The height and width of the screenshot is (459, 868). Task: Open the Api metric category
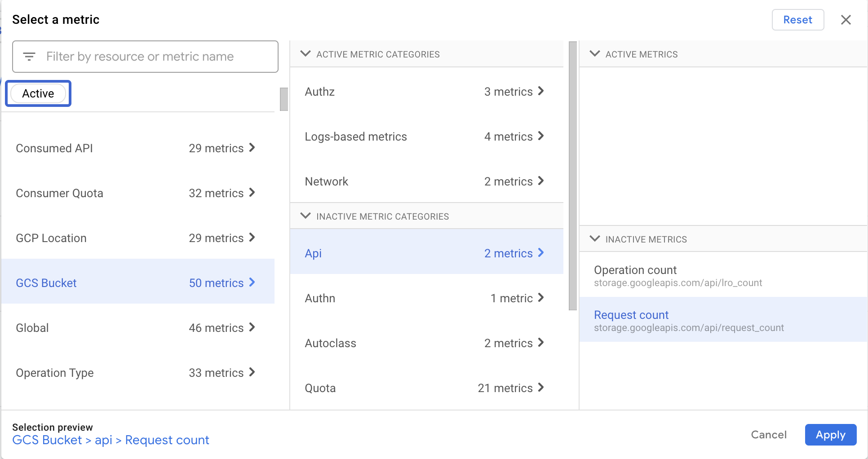[426, 252]
